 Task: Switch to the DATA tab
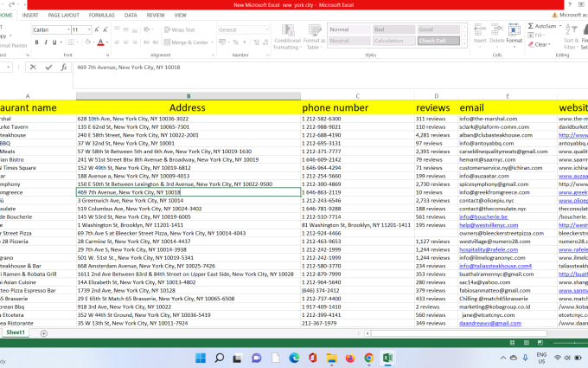click(131, 16)
